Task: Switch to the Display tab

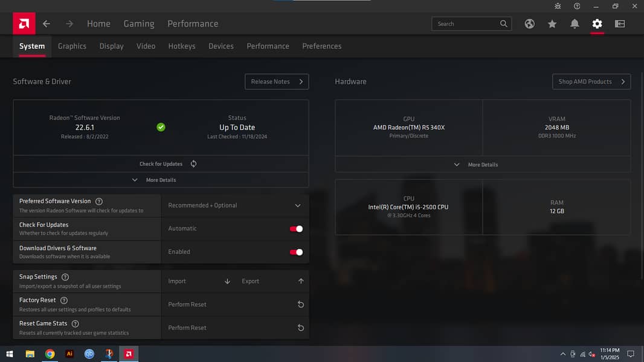Action: coord(111,46)
